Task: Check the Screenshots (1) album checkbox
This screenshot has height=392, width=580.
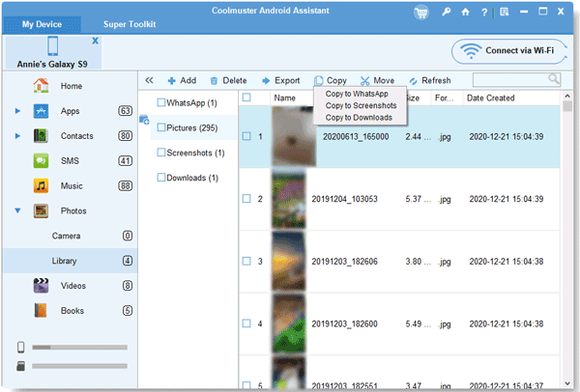Action: [x=161, y=153]
